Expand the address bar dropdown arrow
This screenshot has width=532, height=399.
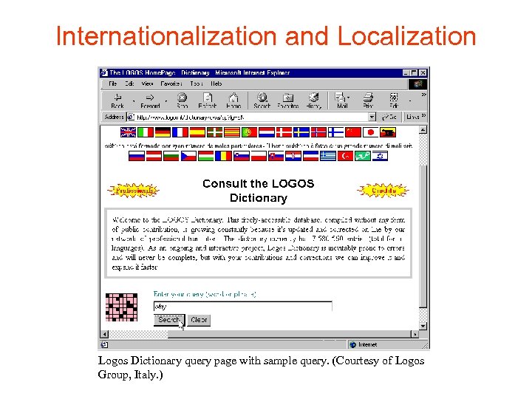[x=372, y=117]
